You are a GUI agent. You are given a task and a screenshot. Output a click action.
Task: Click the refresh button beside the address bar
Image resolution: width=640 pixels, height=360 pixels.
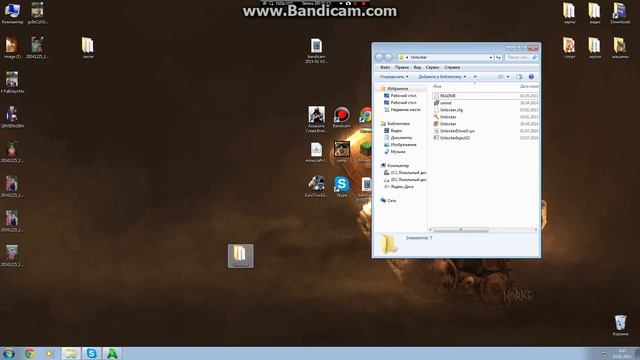(498, 58)
